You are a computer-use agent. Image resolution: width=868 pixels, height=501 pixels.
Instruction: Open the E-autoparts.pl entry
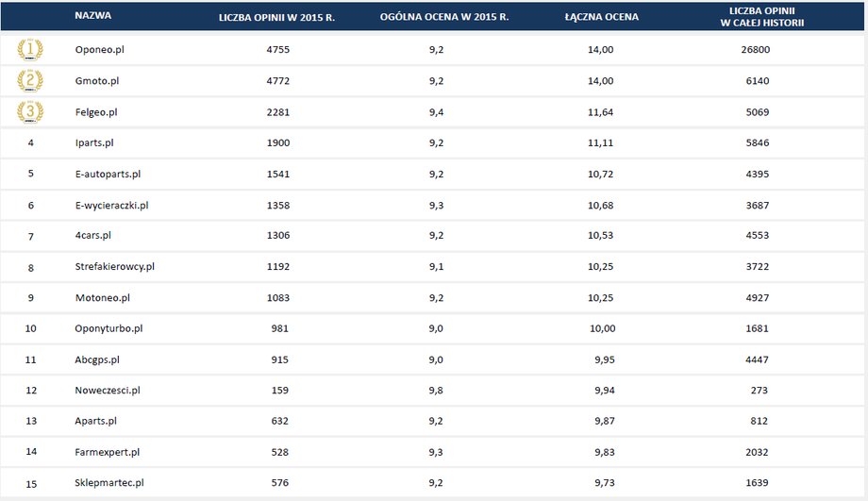[x=108, y=174]
